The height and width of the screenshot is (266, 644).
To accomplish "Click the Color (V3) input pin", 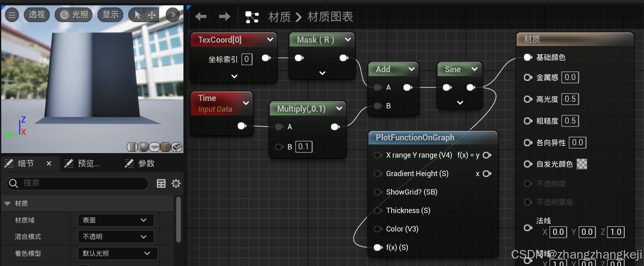I will (378, 229).
